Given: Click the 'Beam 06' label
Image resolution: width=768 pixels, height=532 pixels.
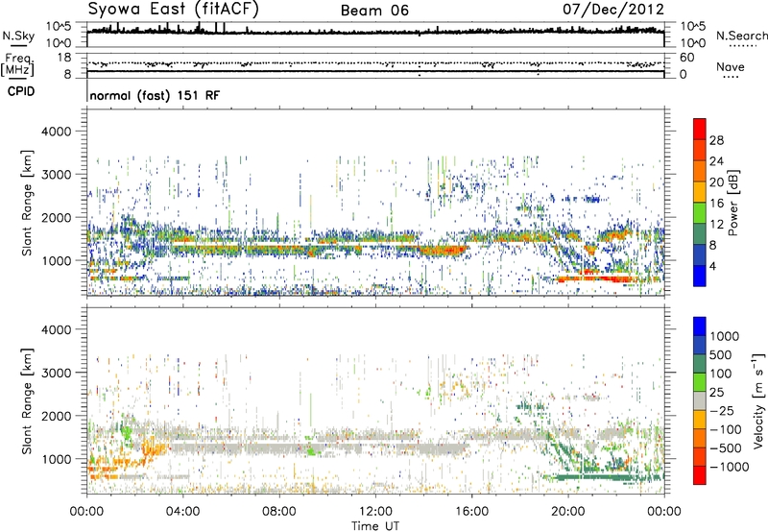Looking at the screenshot, I should [374, 11].
